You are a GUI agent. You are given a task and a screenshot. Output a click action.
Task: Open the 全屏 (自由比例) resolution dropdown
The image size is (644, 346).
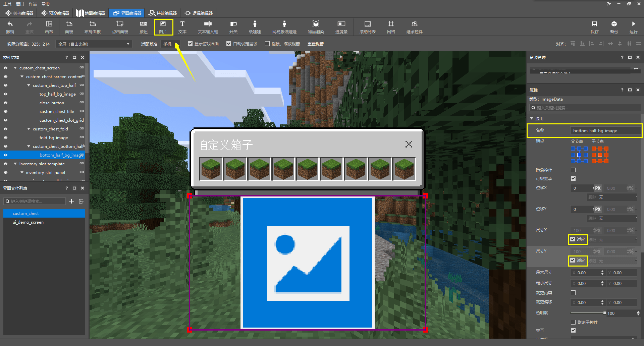(94, 44)
